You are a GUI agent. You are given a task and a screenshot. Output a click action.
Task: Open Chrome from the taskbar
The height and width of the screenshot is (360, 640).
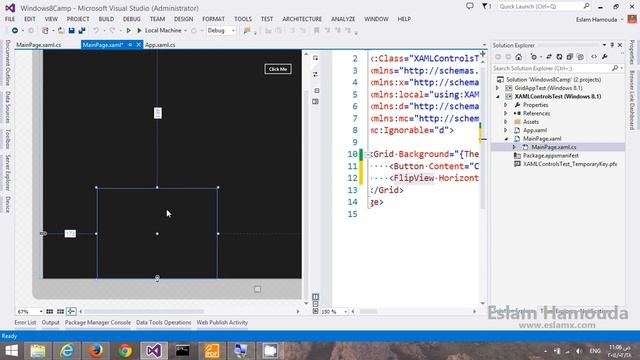coord(125,351)
